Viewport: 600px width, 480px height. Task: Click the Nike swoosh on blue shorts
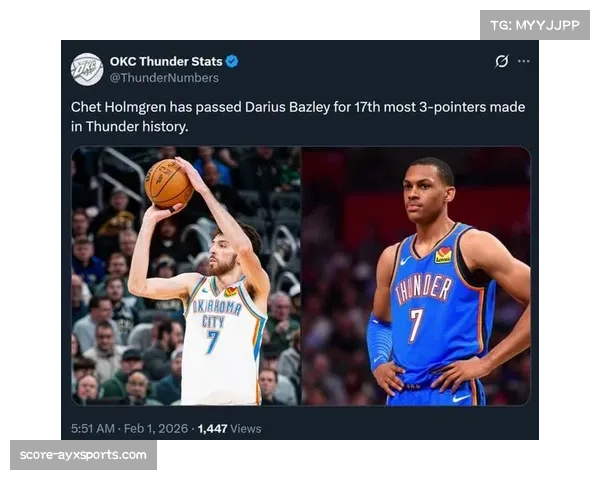pos(461,399)
